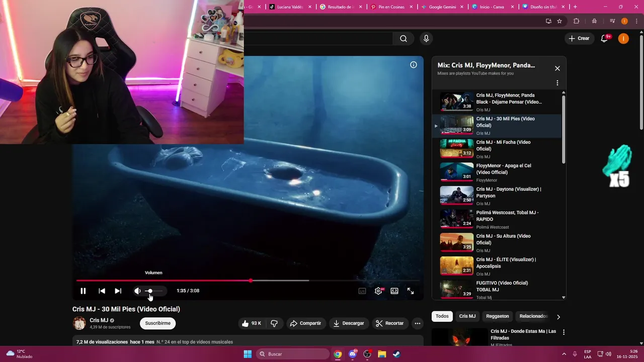The height and width of the screenshot is (362, 644).
Task: Open the Windows Start menu
Action: click(248, 354)
